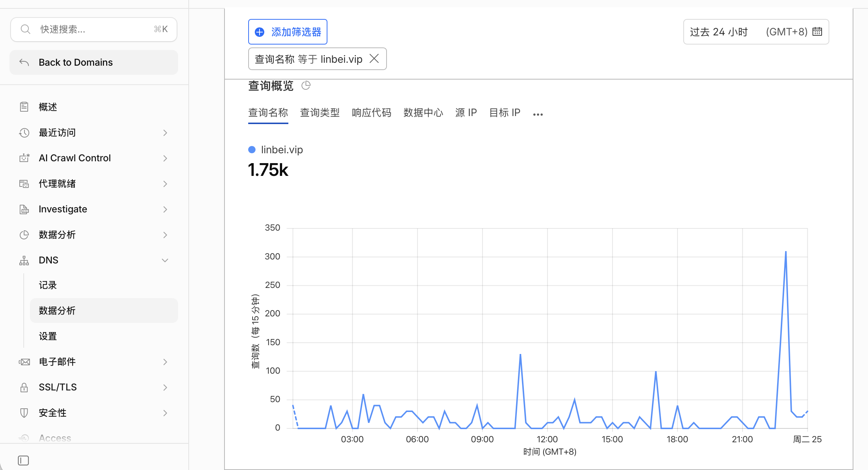Click the 350 y-axis label
The width and height of the screenshot is (868, 470).
point(272,228)
